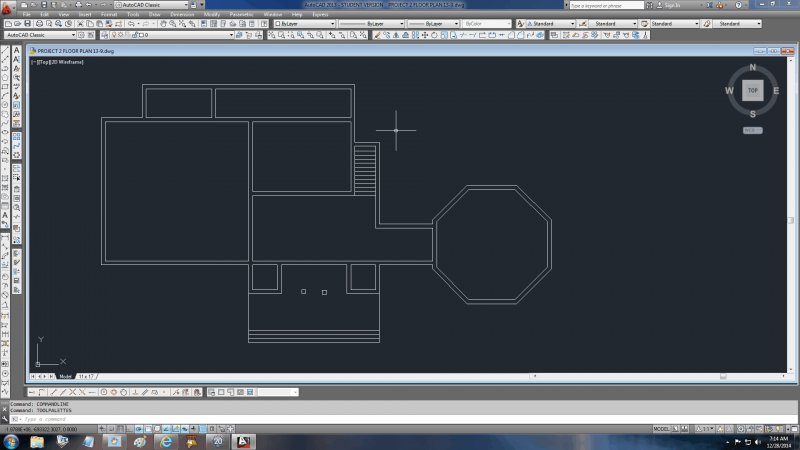800x450 pixels.
Task: Click TOP face of the ViewCube
Action: point(753,90)
